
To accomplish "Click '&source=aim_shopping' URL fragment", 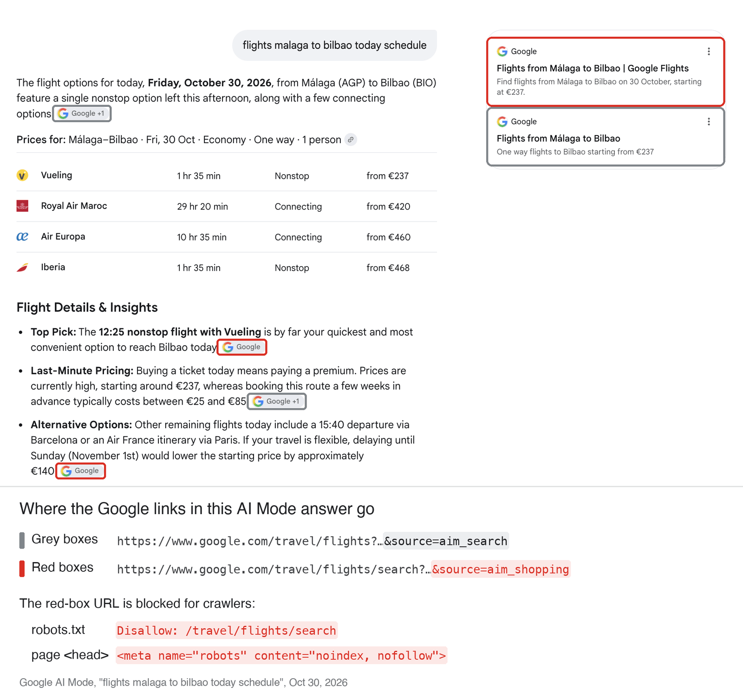I will point(501,569).
